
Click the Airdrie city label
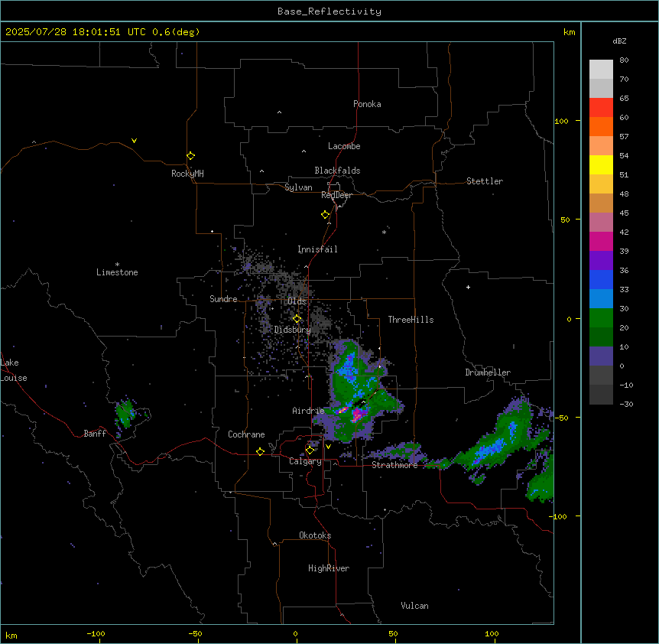[308, 411]
